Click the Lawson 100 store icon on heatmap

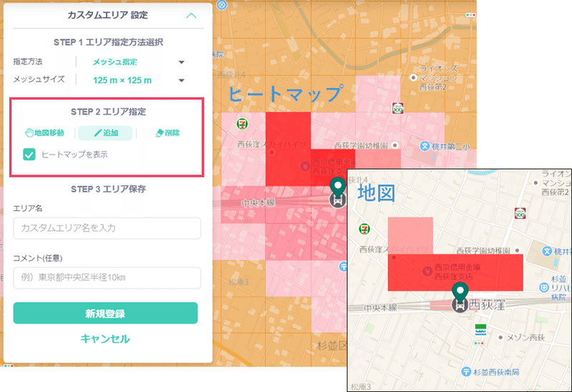(x=398, y=108)
